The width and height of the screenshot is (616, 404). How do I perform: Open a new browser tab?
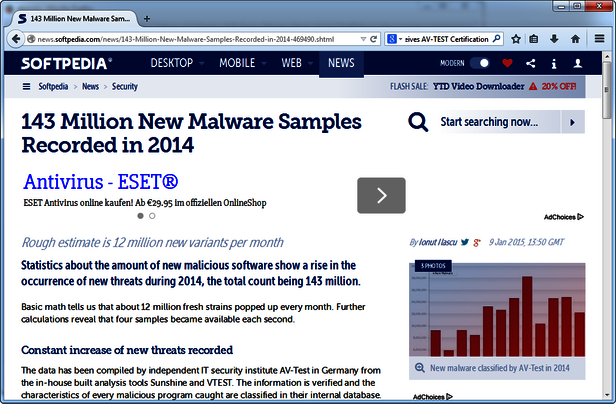pos(147,19)
